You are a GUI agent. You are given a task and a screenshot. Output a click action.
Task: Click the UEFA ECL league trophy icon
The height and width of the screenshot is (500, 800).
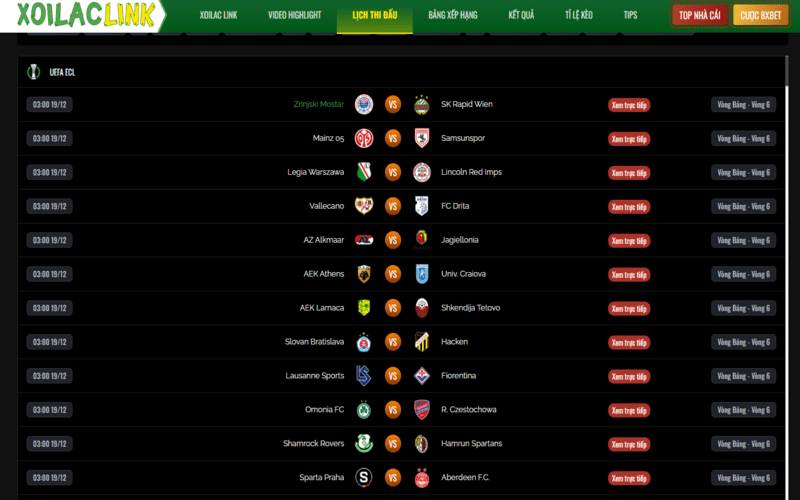34,72
